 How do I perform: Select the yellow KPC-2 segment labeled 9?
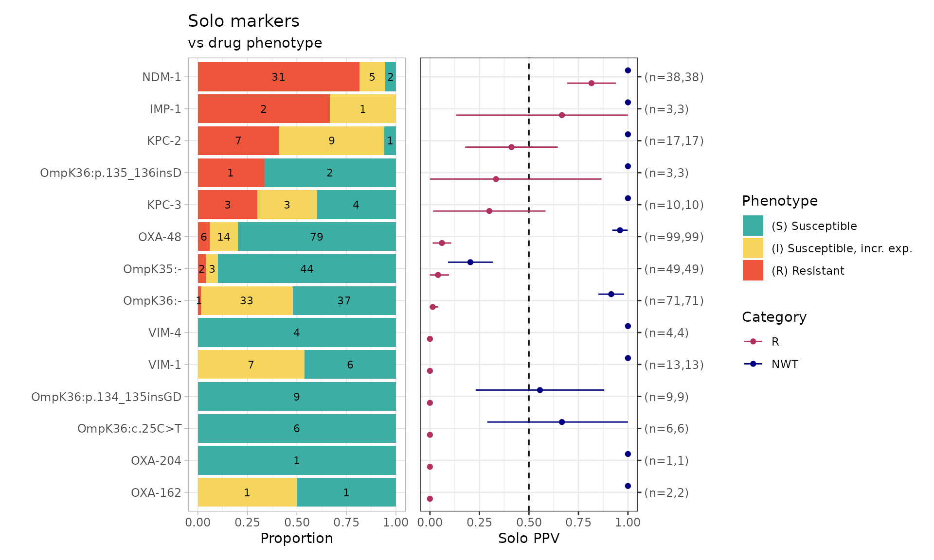(x=331, y=141)
